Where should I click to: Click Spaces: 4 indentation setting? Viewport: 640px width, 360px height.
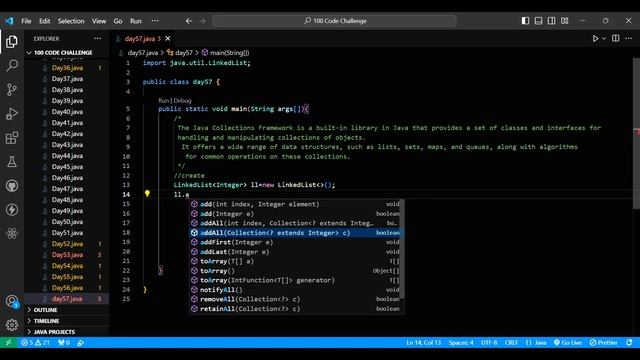pos(461,342)
